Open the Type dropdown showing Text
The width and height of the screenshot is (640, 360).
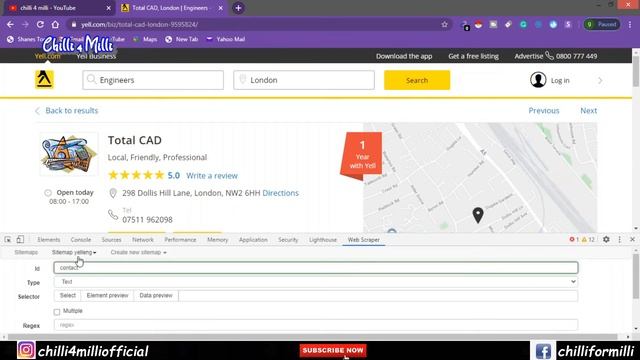[316, 282]
